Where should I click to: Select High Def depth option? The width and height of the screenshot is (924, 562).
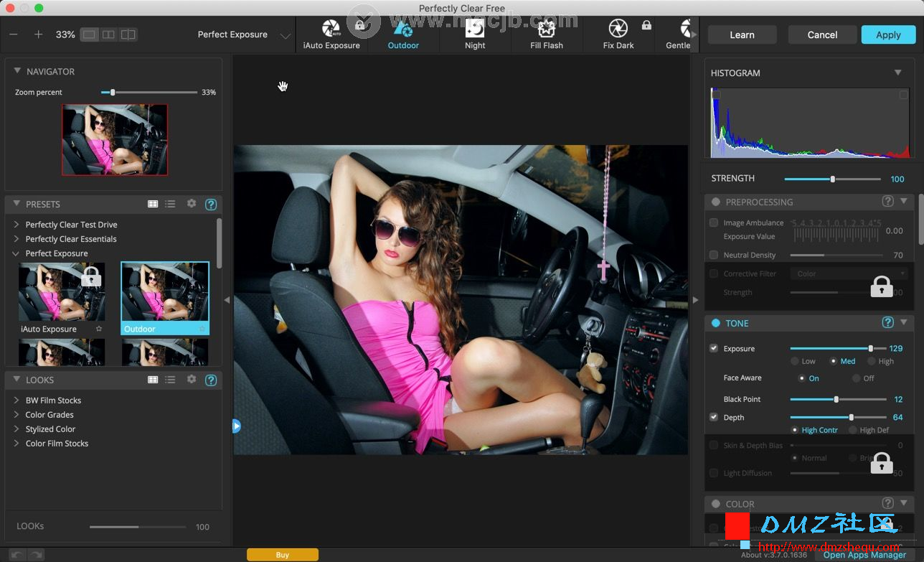click(x=852, y=430)
